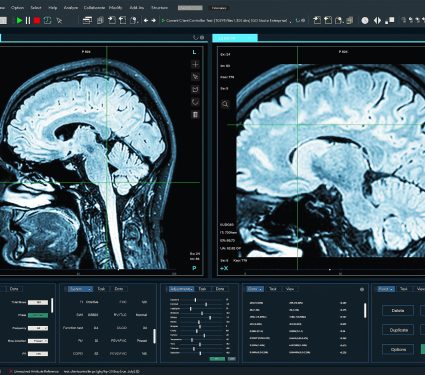Click the Options button
The width and height of the screenshot is (425, 375).
coord(398,349)
